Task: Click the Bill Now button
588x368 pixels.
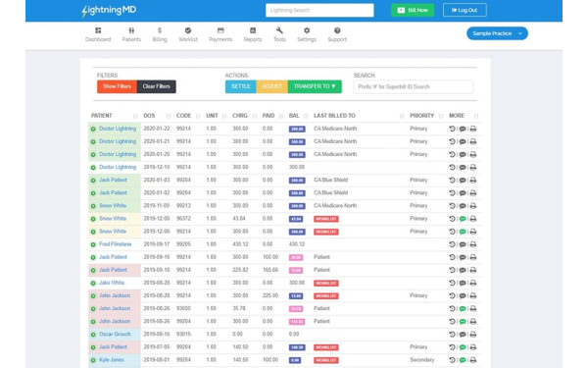Action: (x=413, y=10)
